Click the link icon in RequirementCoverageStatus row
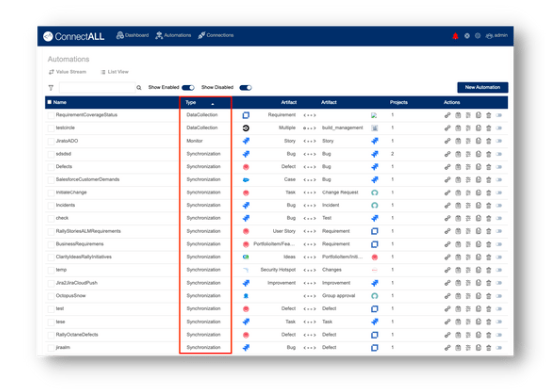 point(447,115)
